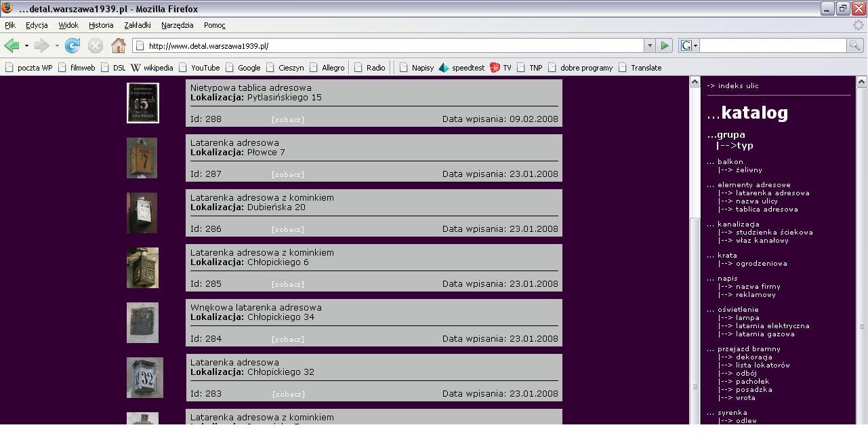Select the ogrodzeniowa krata type
Viewport: 868px width, 440px height.
(x=762, y=264)
